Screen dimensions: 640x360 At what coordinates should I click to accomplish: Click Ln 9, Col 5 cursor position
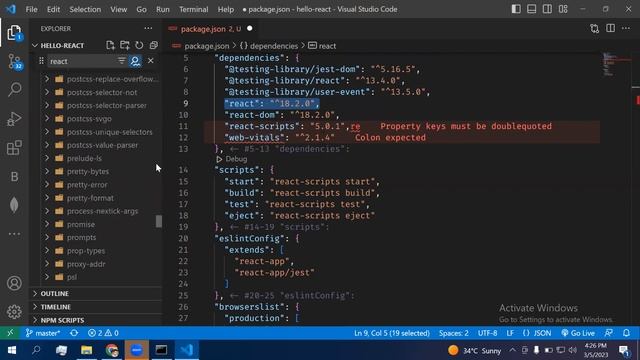click(x=392, y=333)
